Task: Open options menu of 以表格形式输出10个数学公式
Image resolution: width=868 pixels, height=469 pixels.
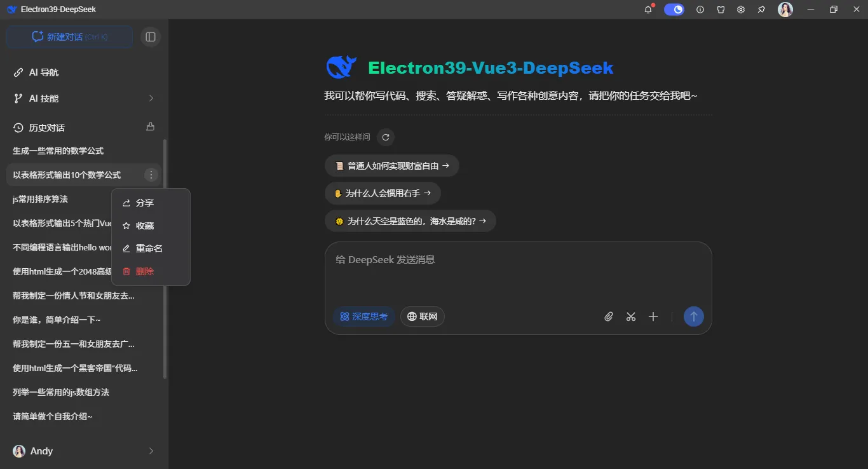Action: (151, 174)
